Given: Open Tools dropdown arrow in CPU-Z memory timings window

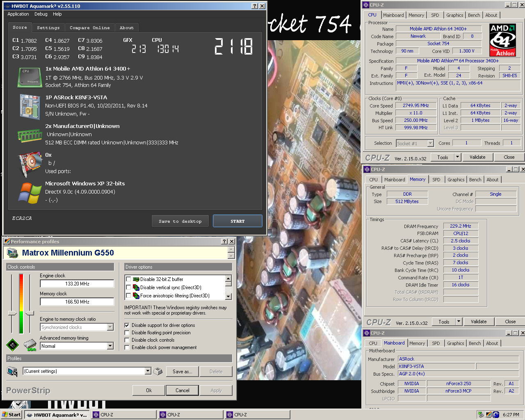Looking at the screenshot, I should pos(459,322).
